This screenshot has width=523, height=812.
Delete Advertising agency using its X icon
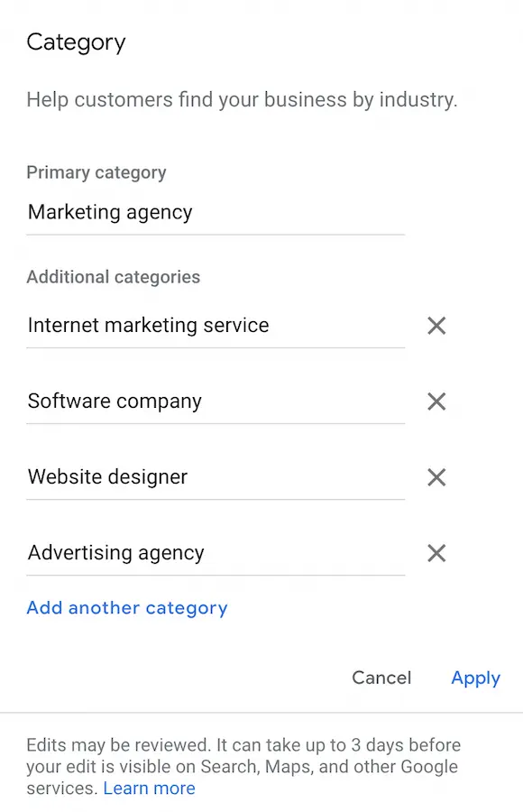tap(436, 553)
